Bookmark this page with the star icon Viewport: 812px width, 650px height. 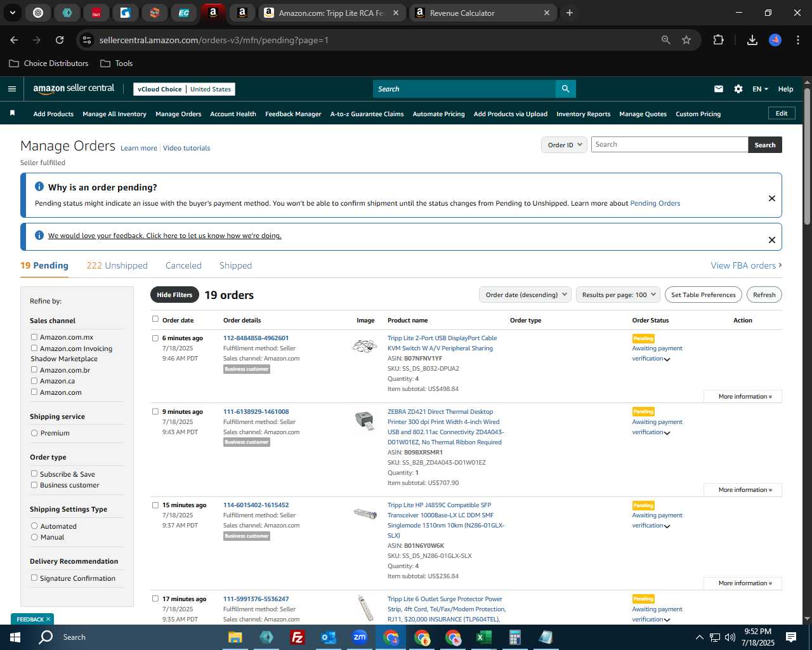pyautogui.click(x=686, y=40)
